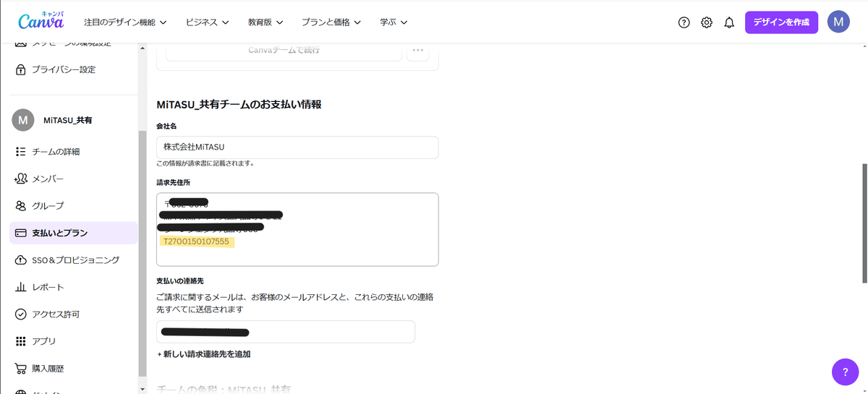Expand the ビジネス dropdown menu

208,22
